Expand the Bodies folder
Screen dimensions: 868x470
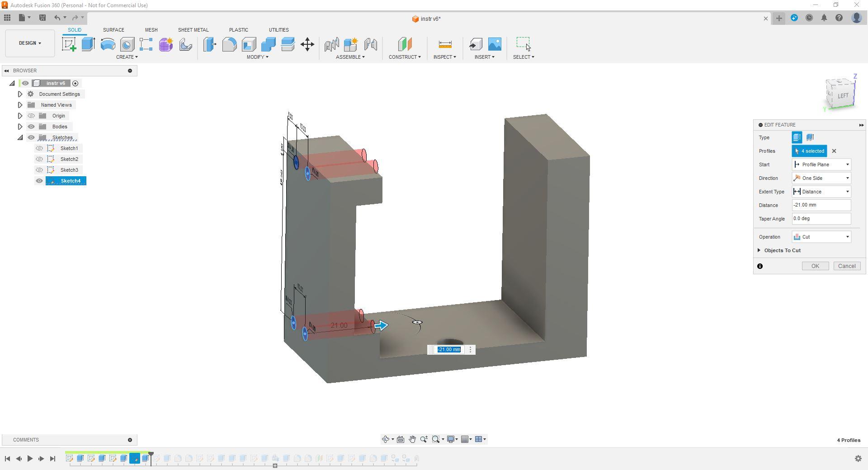tap(20, 127)
